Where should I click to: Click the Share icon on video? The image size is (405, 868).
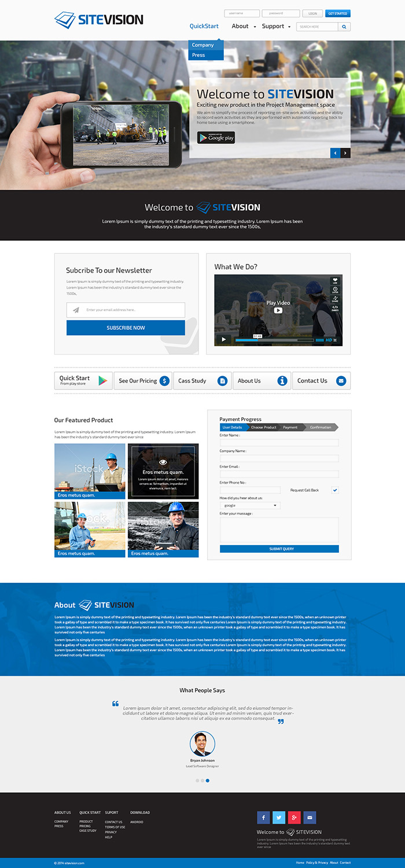(x=335, y=299)
